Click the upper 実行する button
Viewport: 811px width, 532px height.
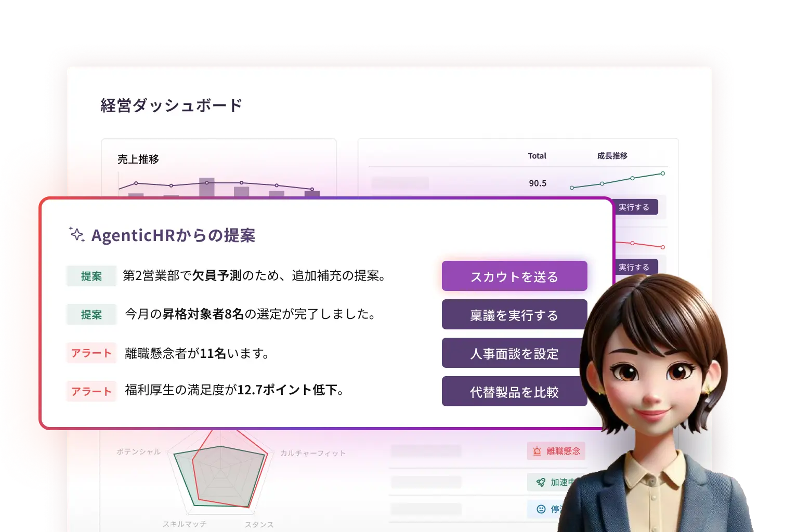tap(634, 207)
